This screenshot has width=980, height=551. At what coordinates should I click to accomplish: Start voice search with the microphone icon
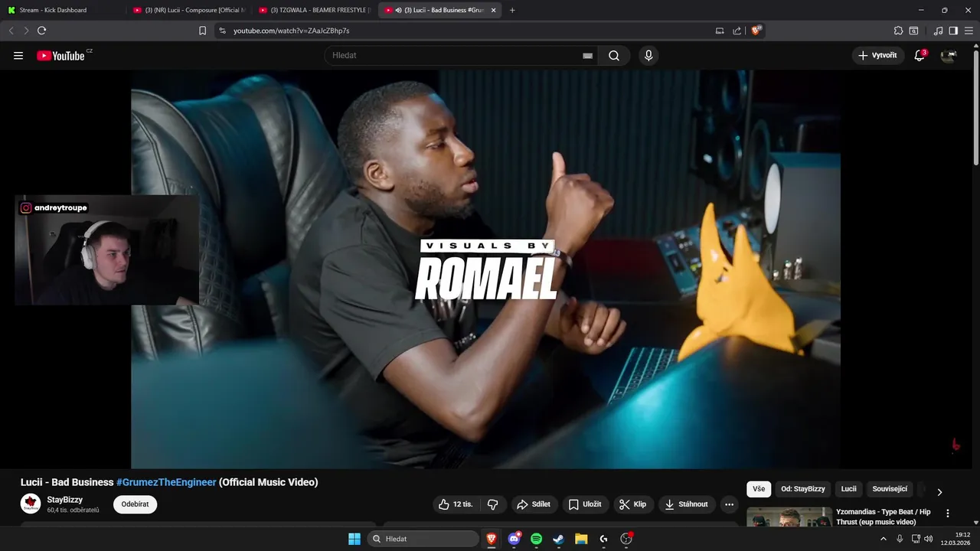[648, 55]
